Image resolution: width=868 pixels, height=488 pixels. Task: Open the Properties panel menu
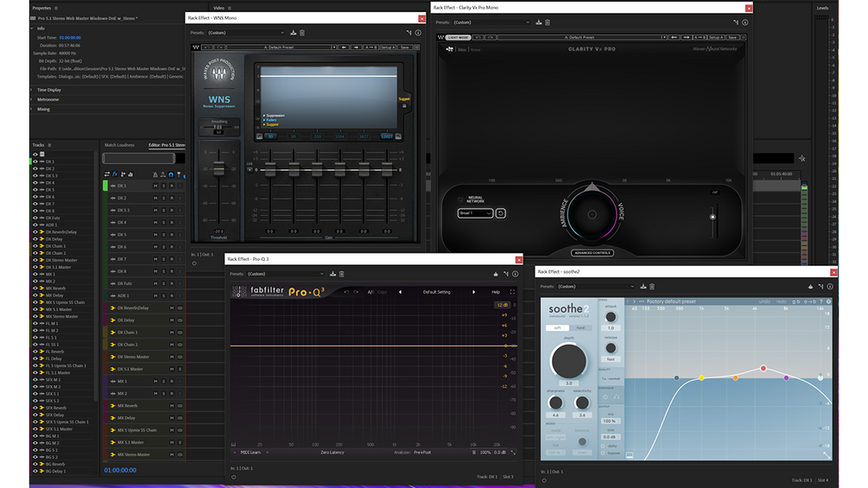tap(56, 9)
